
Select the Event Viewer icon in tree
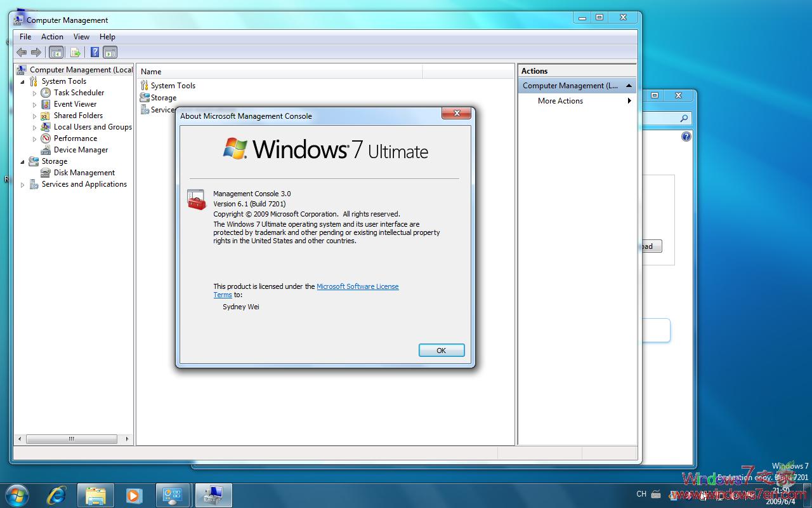46,104
